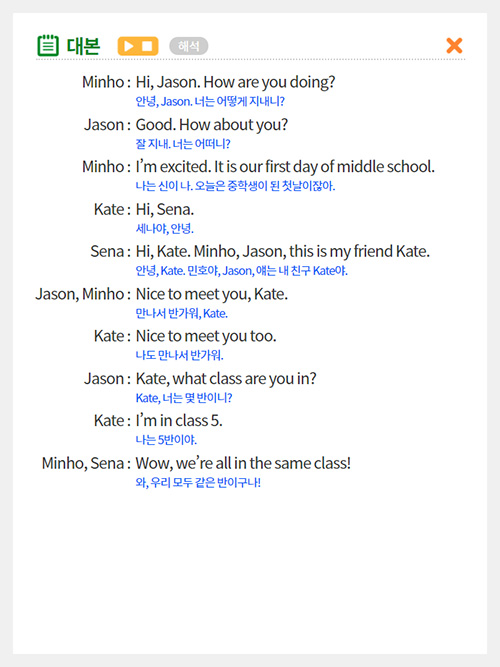
Task: Click "Nice to meet you too." line
Action: [206, 336]
